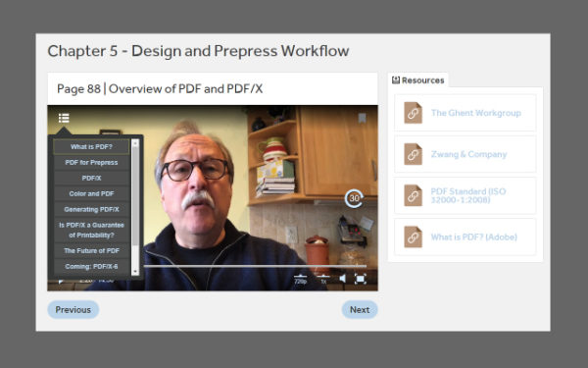588x368 pixels.
Task: Choose 'Generating PDF/X' chapter
Action: [x=91, y=210]
